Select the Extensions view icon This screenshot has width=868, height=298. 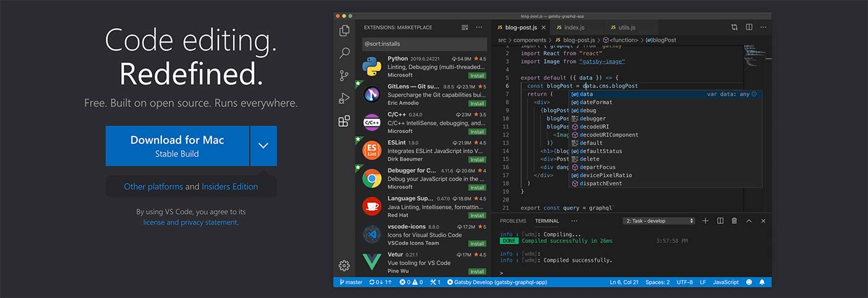point(344,121)
